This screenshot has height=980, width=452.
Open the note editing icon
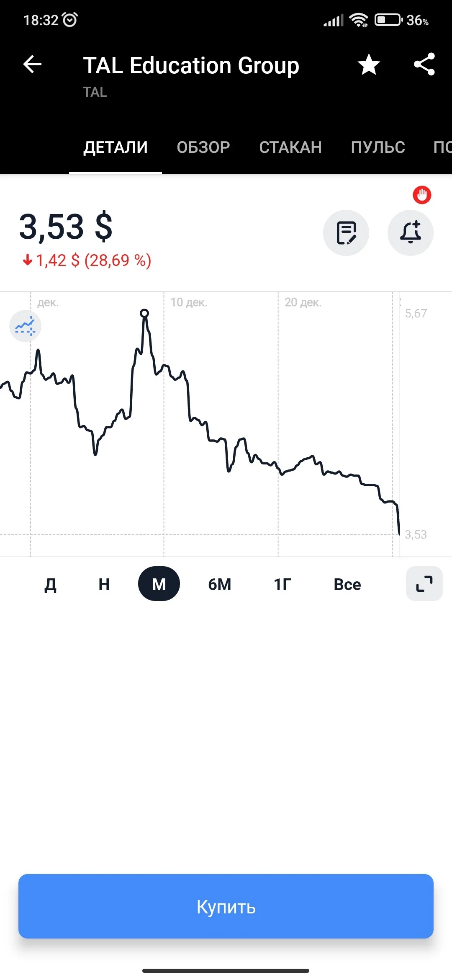point(346,233)
